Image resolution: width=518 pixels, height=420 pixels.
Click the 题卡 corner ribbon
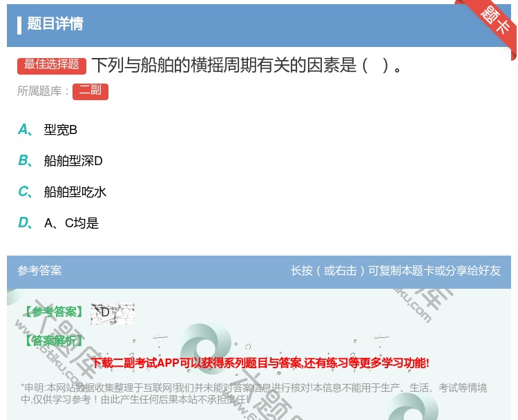pyautogui.click(x=494, y=21)
